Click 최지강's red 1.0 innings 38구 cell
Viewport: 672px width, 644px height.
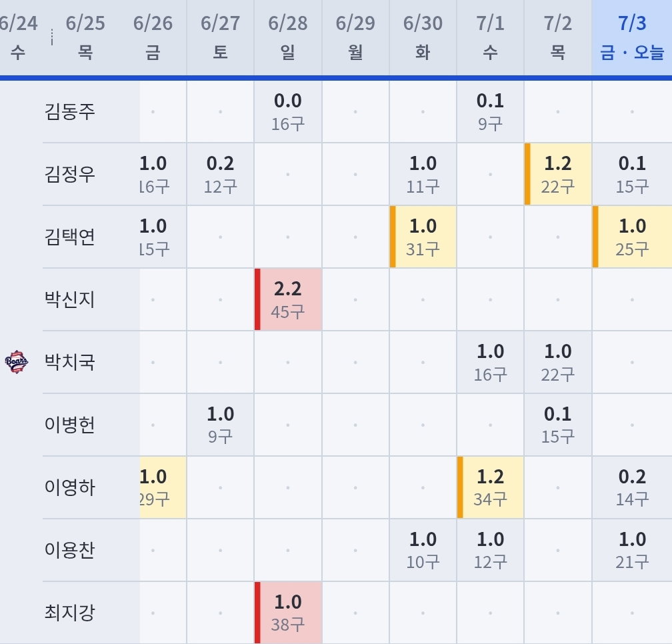coord(288,612)
